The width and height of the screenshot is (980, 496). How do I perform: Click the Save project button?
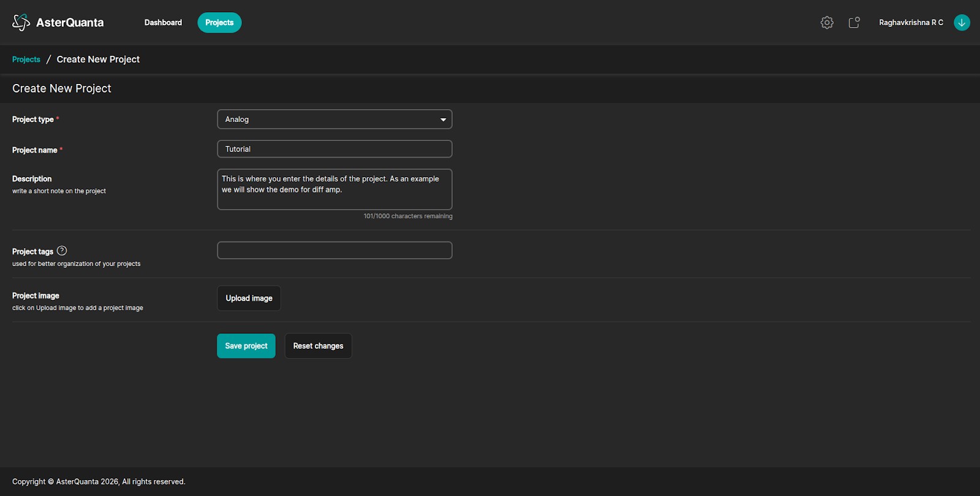(x=246, y=346)
